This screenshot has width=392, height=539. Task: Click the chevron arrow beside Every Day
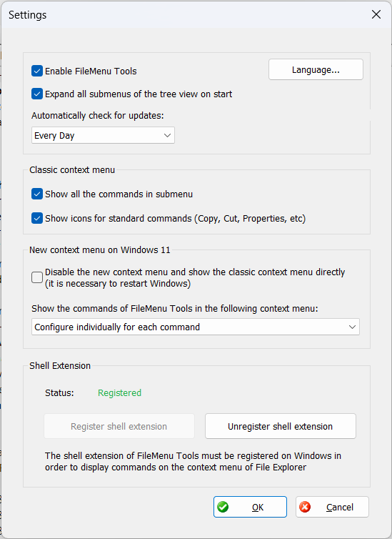(x=167, y=135)
